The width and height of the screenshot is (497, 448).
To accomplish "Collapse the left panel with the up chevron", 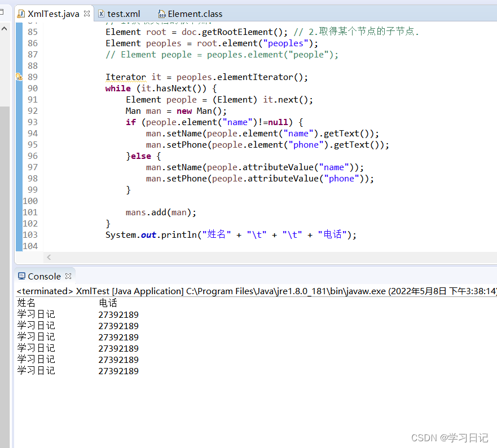I will pyautogui.click(x=5, y=29).
